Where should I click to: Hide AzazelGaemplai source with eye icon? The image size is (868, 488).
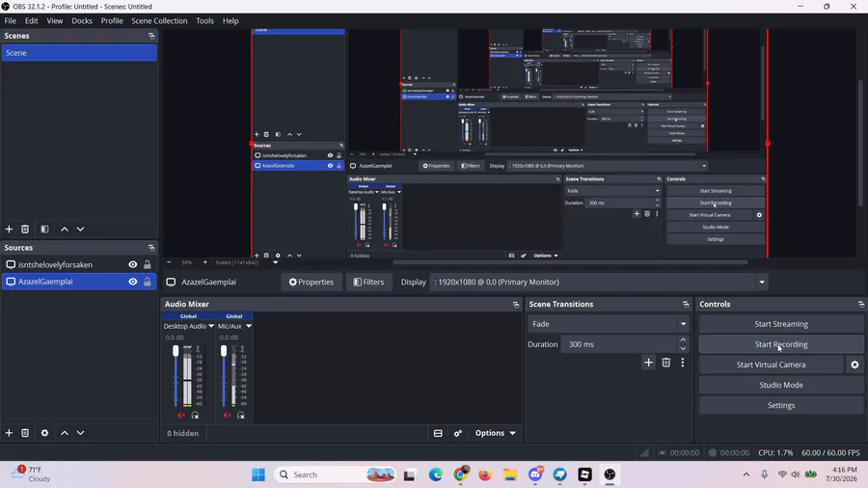(x=133, y=282)
